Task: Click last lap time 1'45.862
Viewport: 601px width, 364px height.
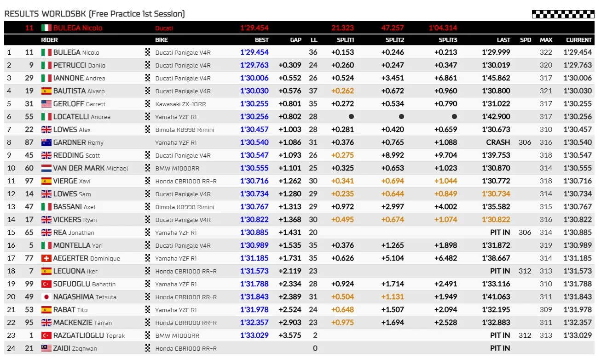Action: point(496,78)
